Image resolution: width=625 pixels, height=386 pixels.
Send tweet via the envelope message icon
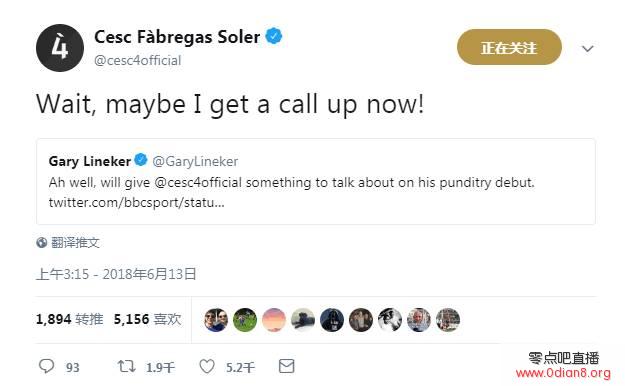click(286, 366)
